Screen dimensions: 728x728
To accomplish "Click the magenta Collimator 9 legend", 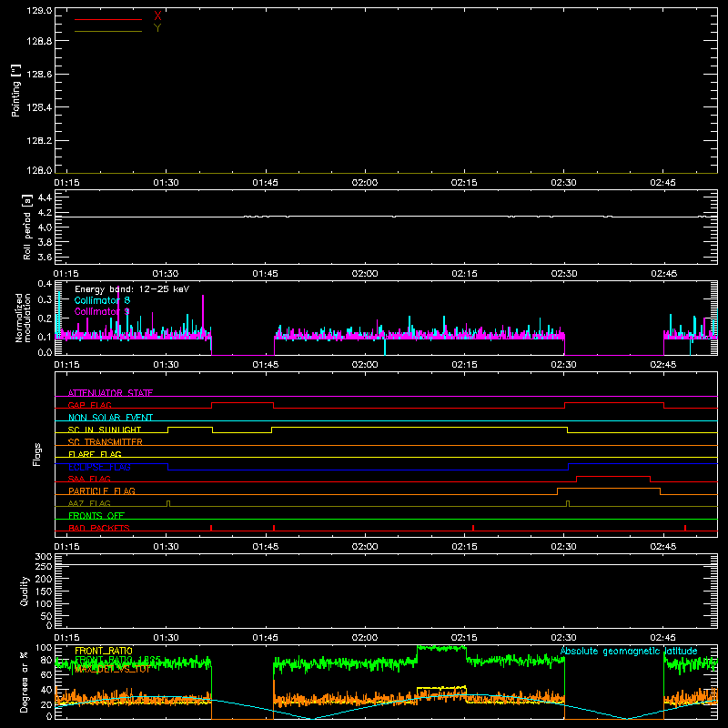I will [102, 311].
